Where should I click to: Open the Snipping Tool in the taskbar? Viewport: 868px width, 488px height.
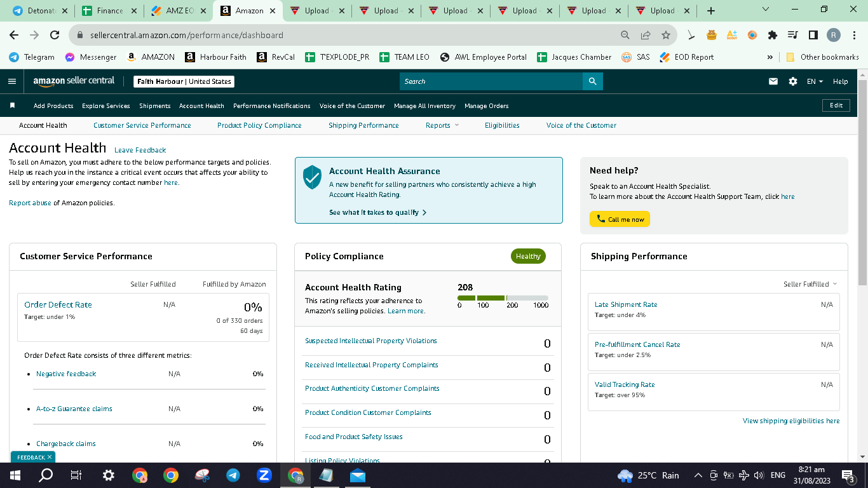point(202,475)
